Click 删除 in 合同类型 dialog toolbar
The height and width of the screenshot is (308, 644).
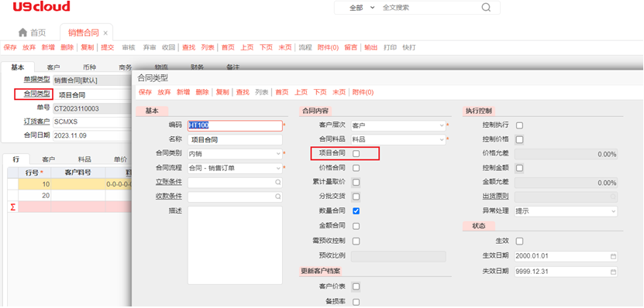pyautogui.click(x=202, y=92)
